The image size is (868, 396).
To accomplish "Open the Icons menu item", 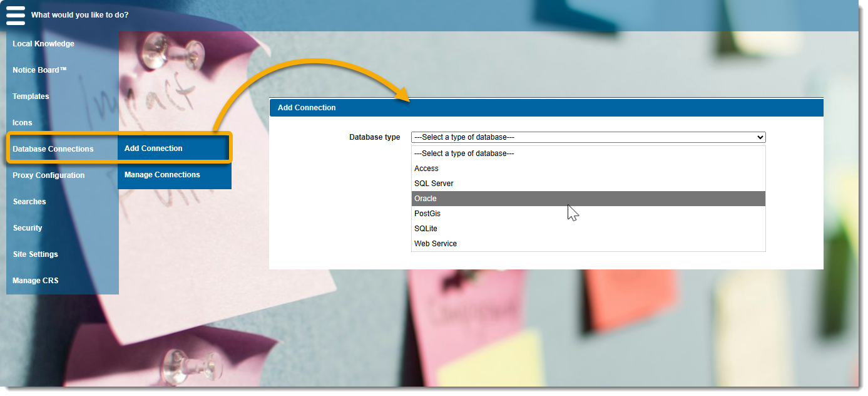I will pyautogui.click(x=23, y=123).
